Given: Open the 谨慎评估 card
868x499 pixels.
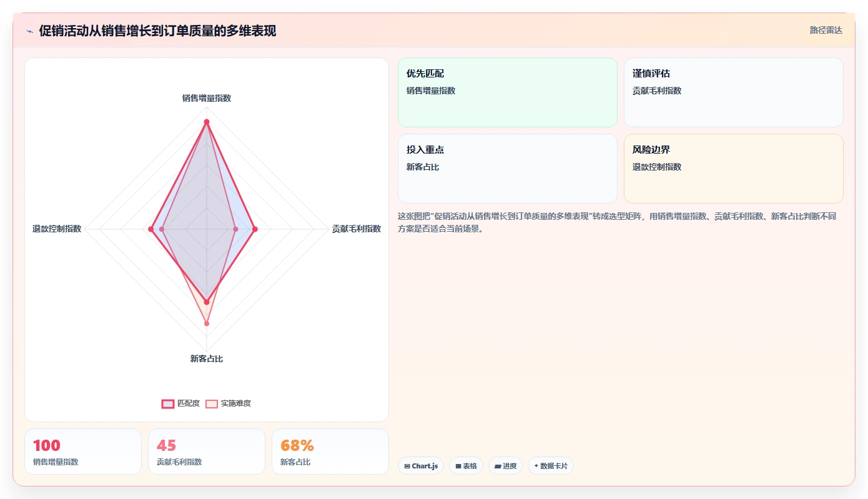Looking at the screenshot, I should [733, 92].
